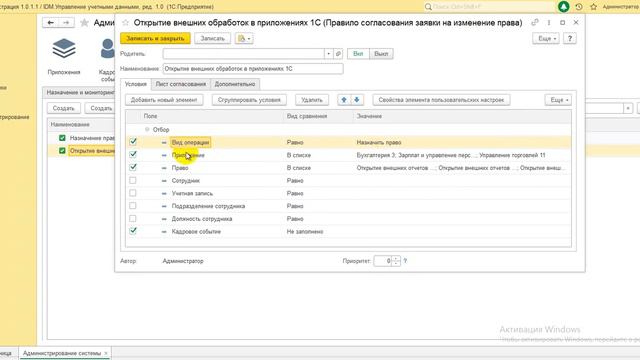Uncheck Право condition checkbox

[133, 167]
